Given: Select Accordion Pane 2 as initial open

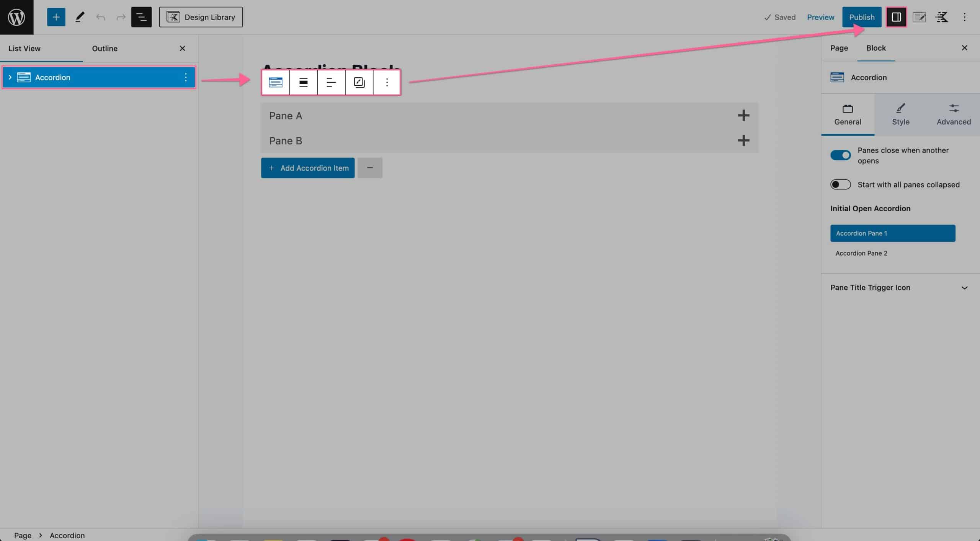Looking at the screenshot, I should pos(861,253).
